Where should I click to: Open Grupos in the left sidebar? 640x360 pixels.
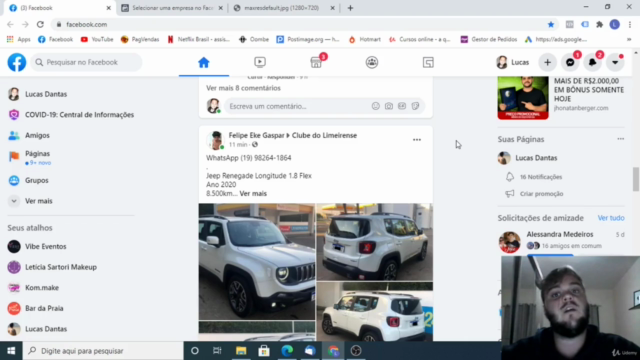tap(37, 180)
